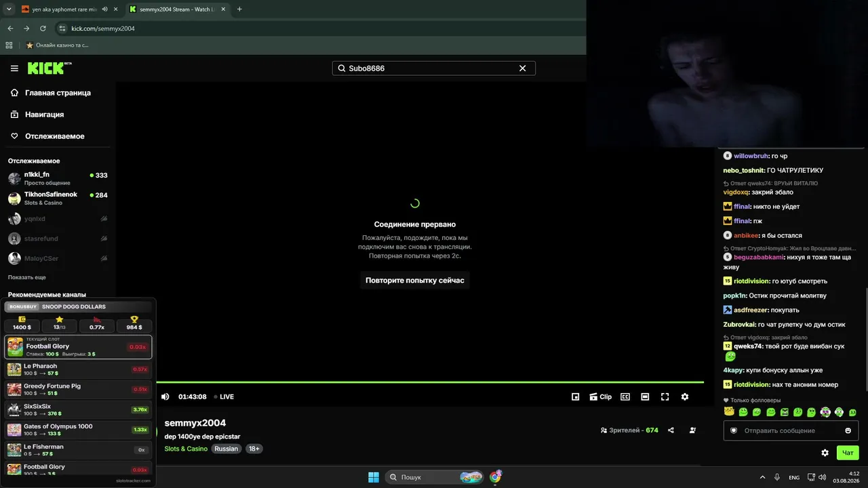Click username 4kapy in chat
The image size is (868, 488).
733,370
